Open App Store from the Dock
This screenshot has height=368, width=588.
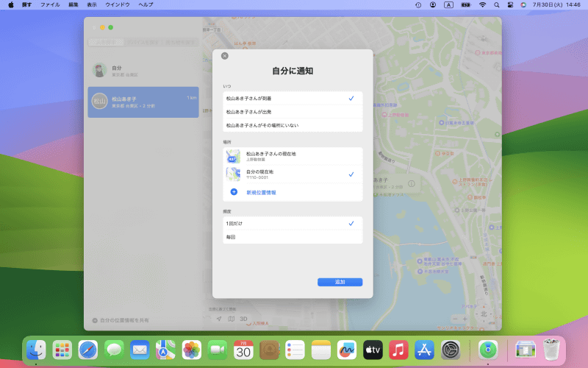click(425, 350)
